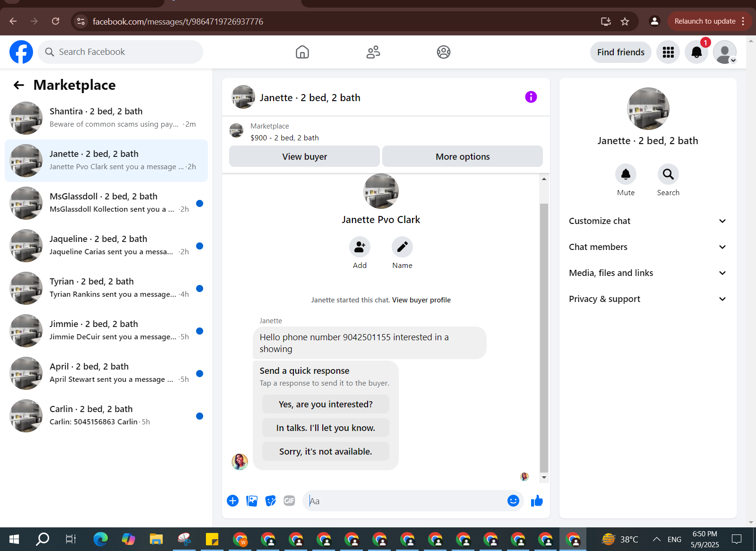Send 'Sorry, it's not available.' response
The height and width of the screenshot is (551, 756).
point(326,452)
